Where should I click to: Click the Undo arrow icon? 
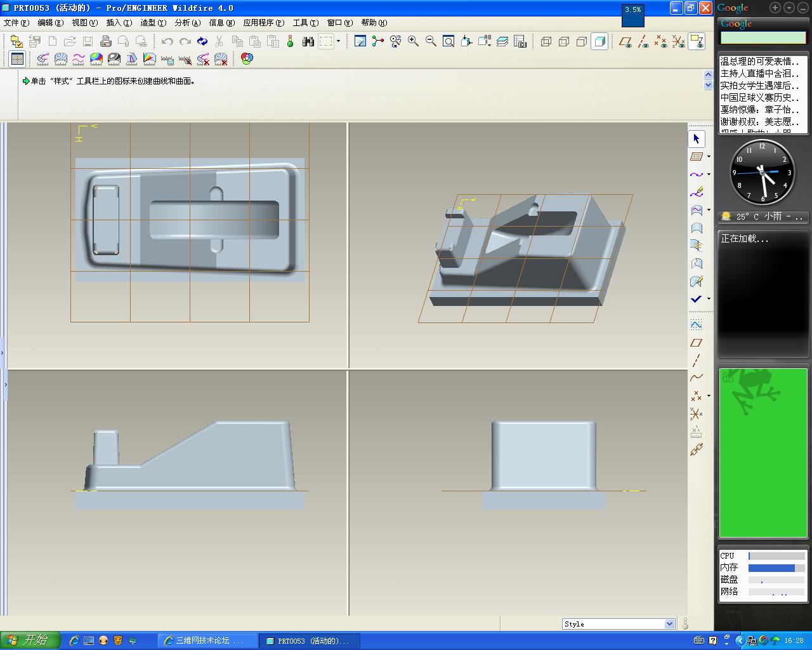coord(167,41)
